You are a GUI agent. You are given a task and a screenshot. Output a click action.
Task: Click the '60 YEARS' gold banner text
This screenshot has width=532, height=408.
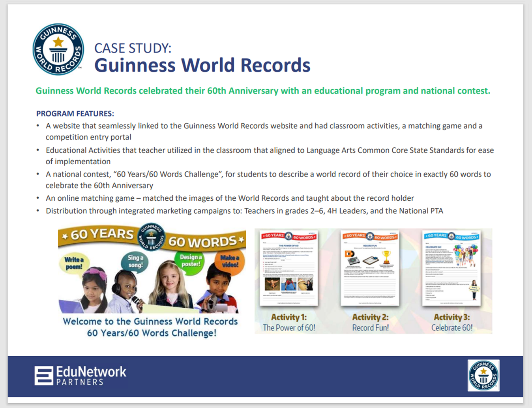[101, 235]
